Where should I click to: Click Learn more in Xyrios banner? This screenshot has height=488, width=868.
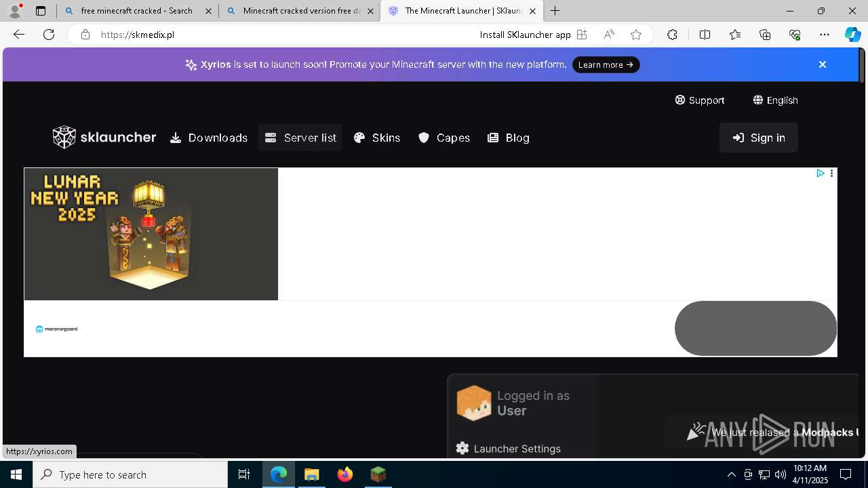(x=606, y=64)
